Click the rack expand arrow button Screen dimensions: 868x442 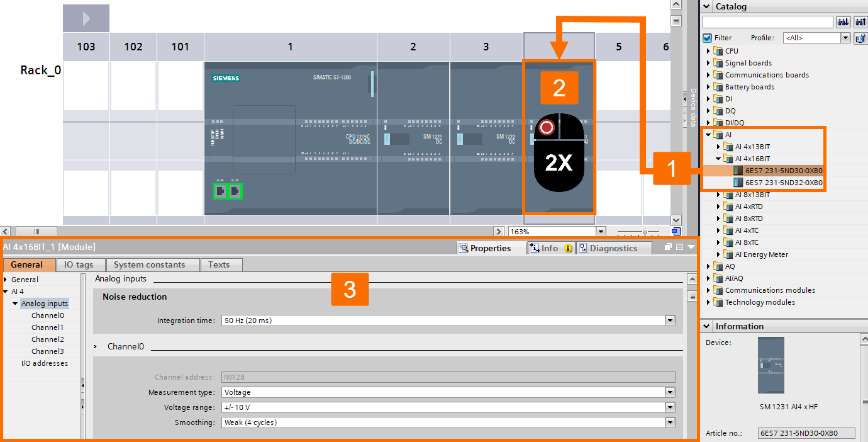coord(86,19)
